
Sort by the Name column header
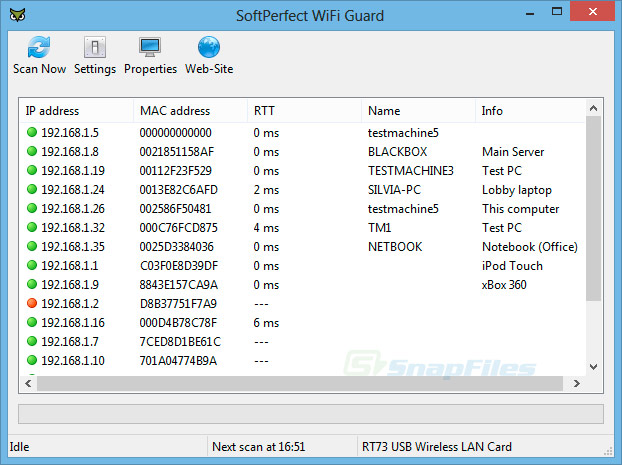(419, 111)
